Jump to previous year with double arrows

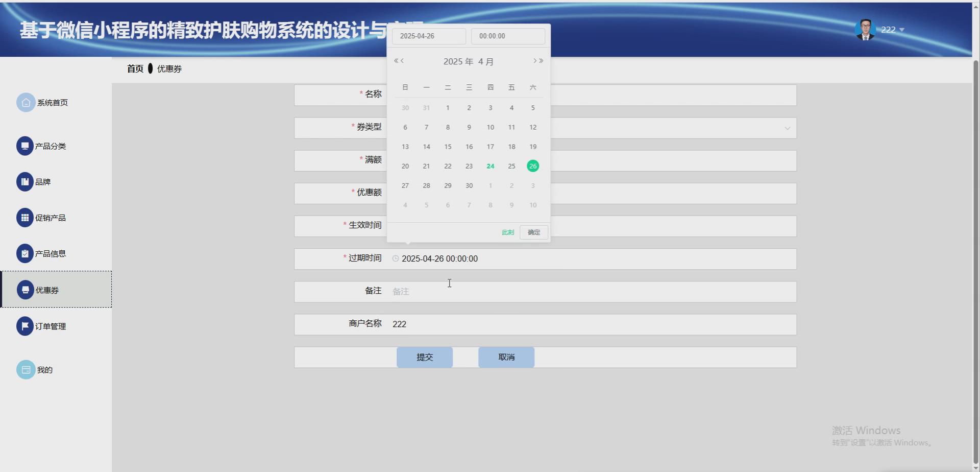coord(397,61)
